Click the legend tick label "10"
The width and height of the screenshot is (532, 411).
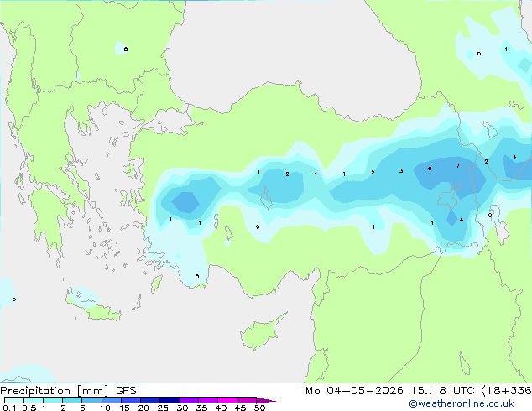click(x=105, y=408)
